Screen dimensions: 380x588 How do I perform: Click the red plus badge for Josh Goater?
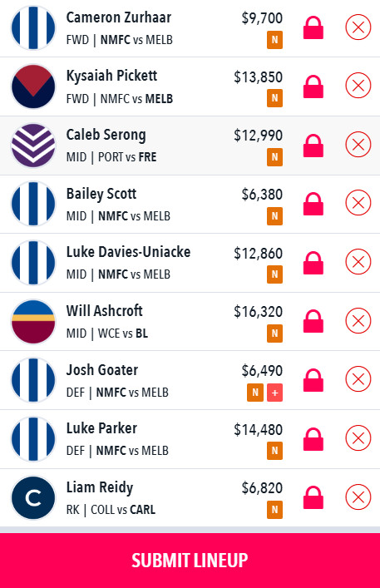(x=274, y=393)
